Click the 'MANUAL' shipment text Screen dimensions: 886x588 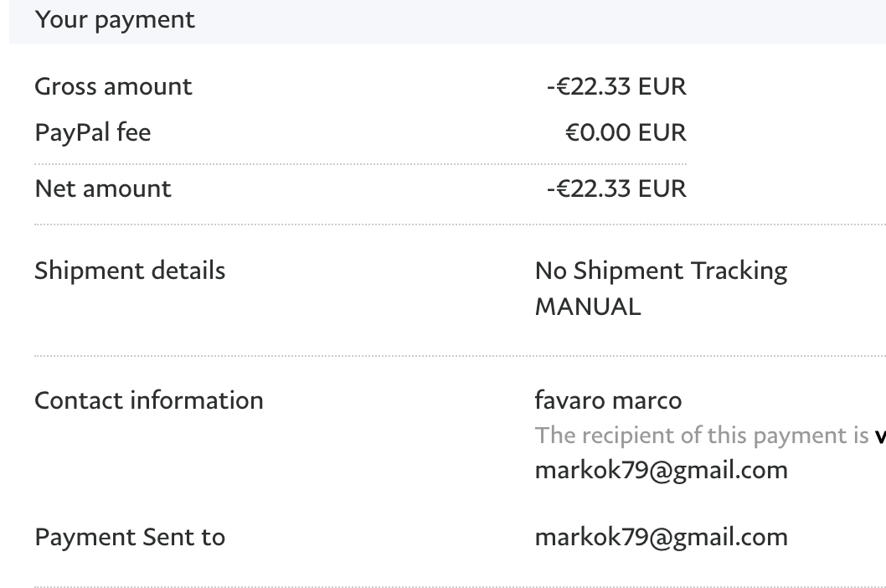click(x=588, y=307)
